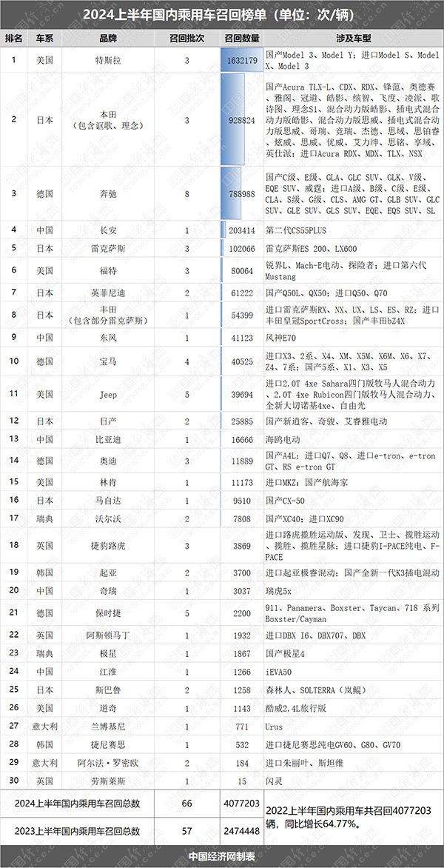Click the brand cell '捷尼赛思'
Screen dimensions: 444x868
point(108,745)
